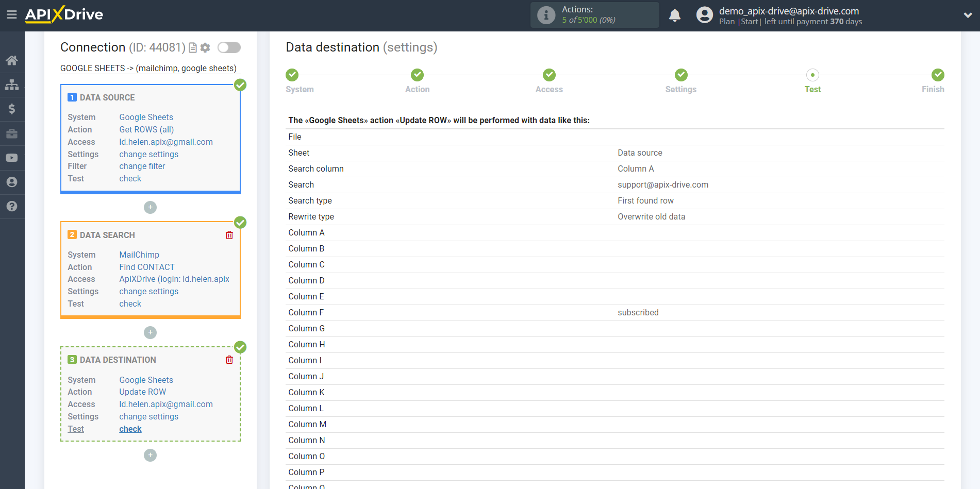This screenshot has height=489, width=980.
Task: Open the billing dollar icon
Action: (12, 109)
